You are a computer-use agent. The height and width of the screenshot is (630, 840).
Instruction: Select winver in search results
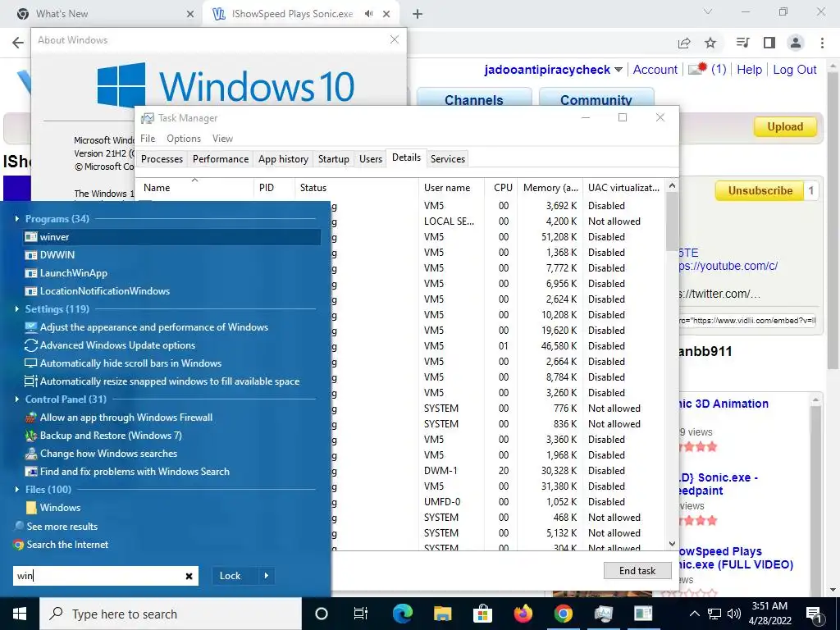pos(172,237)
